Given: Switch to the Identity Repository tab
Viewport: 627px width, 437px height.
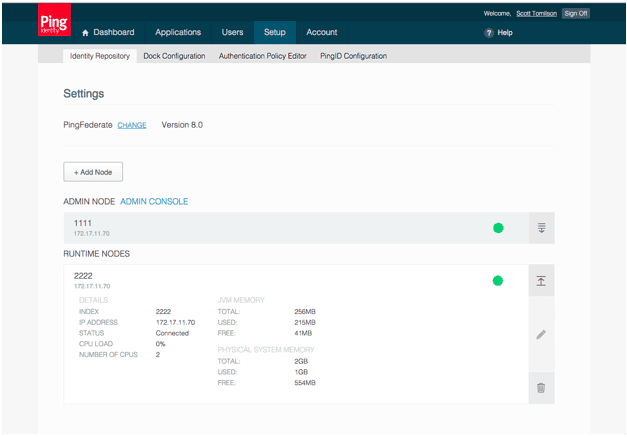Looking at the screenshot, I should pos(100,56).
